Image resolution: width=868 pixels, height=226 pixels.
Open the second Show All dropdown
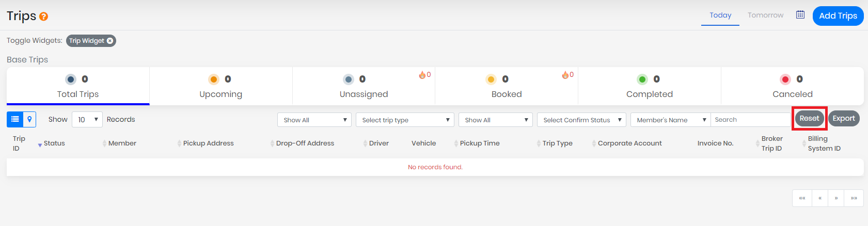click(496, 120)
